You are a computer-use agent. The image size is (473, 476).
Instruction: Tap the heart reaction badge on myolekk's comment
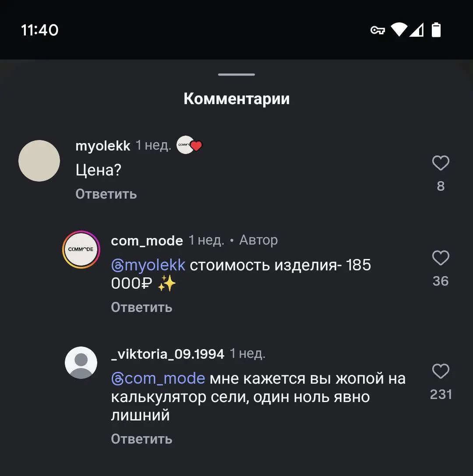[x=189, y=145]
